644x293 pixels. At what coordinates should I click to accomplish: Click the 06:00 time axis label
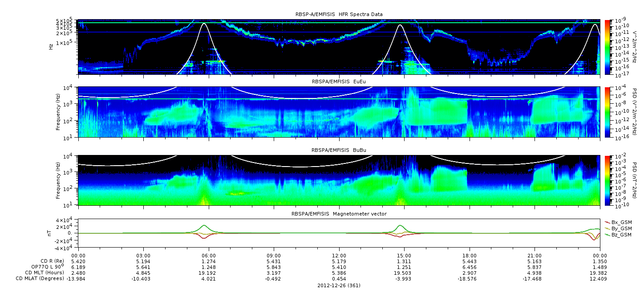click(208, 255)
